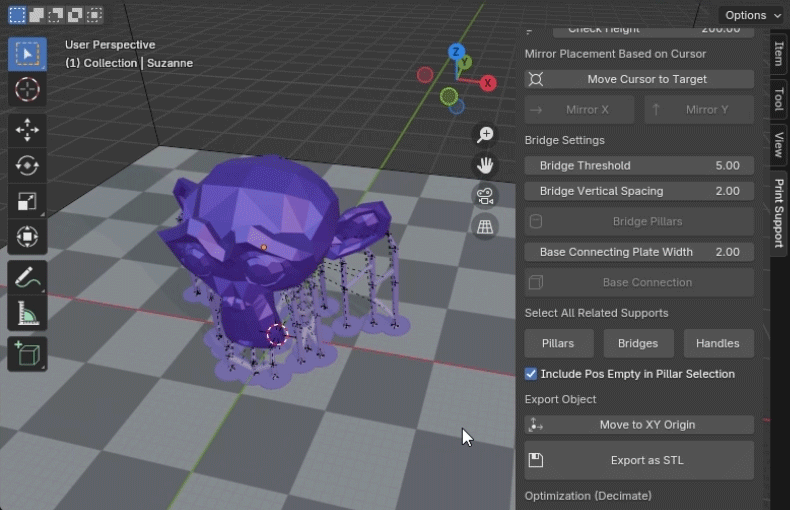
Task: Set selection mode to extend
Action: [36, 15]
